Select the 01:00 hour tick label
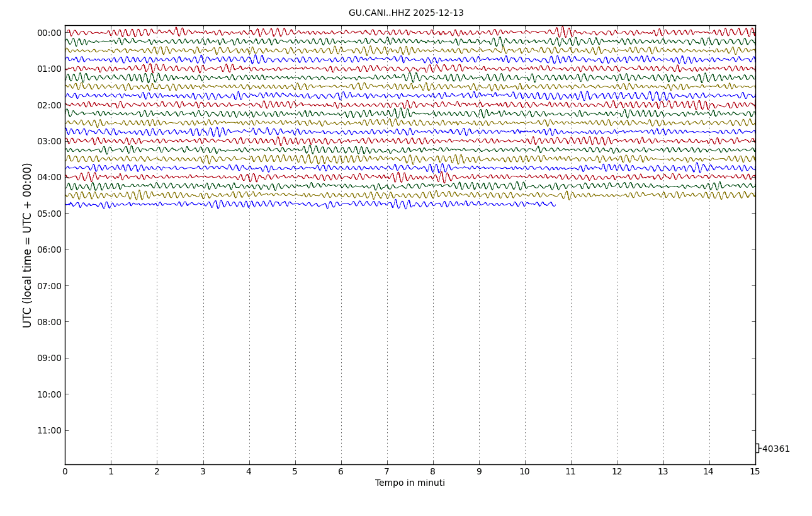The image size is (812, 516). [x=49, y=69]
